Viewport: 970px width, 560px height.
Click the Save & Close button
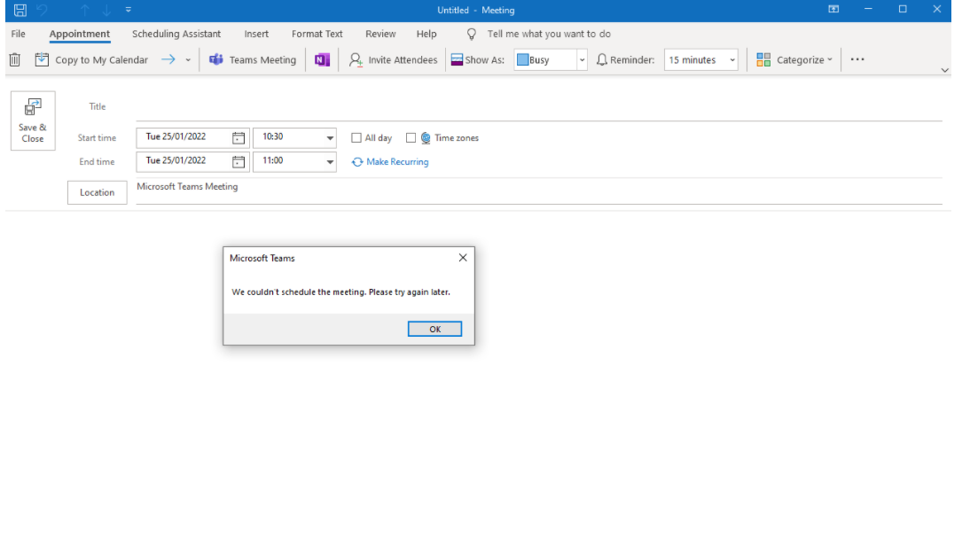[33, 121]
